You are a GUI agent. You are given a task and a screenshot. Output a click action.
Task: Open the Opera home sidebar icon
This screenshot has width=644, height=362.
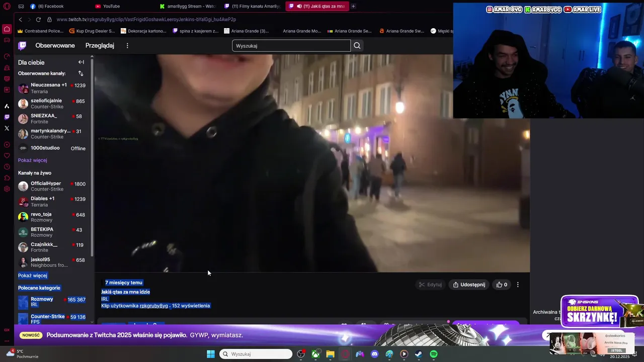(7, 29)
